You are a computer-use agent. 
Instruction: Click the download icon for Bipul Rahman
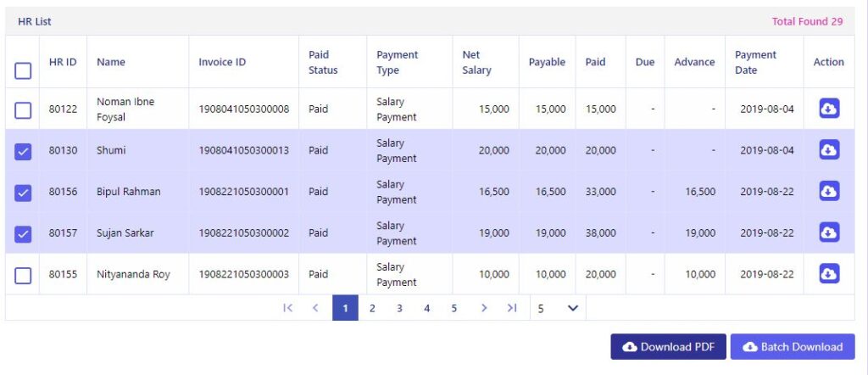point(829,191)
